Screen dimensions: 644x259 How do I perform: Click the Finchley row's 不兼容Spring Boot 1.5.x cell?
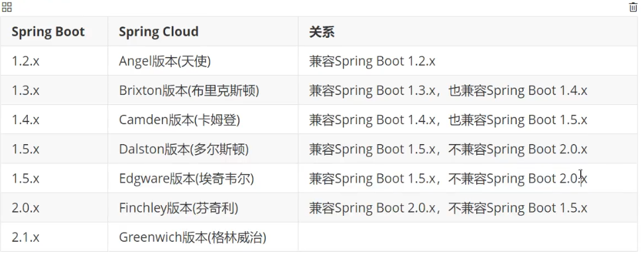468,208
